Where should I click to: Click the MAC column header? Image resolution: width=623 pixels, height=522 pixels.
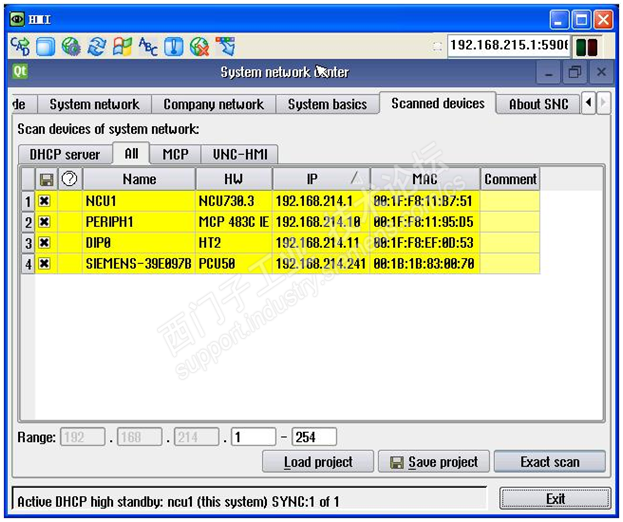425,179
